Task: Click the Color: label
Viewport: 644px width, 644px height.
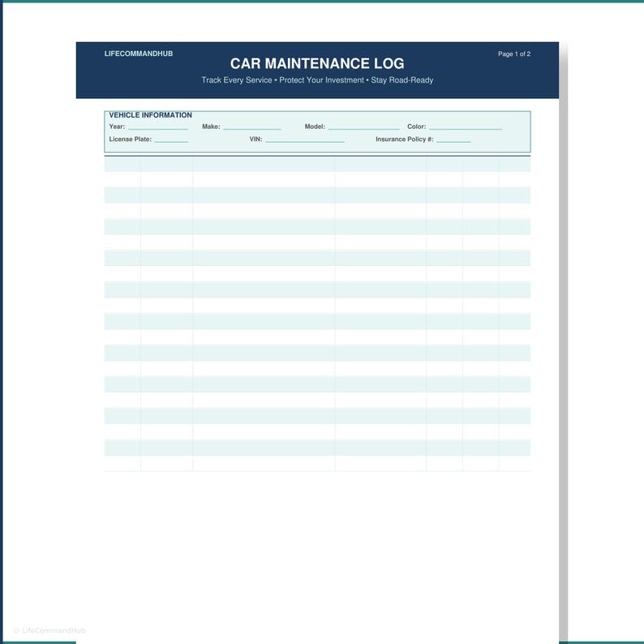Action: pyautogui.click(x=416, y=127)
